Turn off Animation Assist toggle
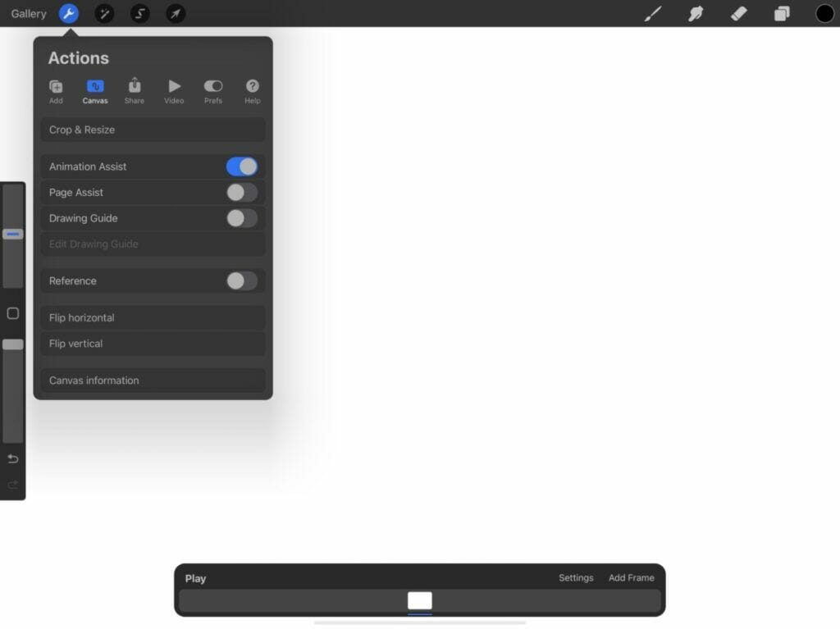840x629 pixels. [242, 166]
